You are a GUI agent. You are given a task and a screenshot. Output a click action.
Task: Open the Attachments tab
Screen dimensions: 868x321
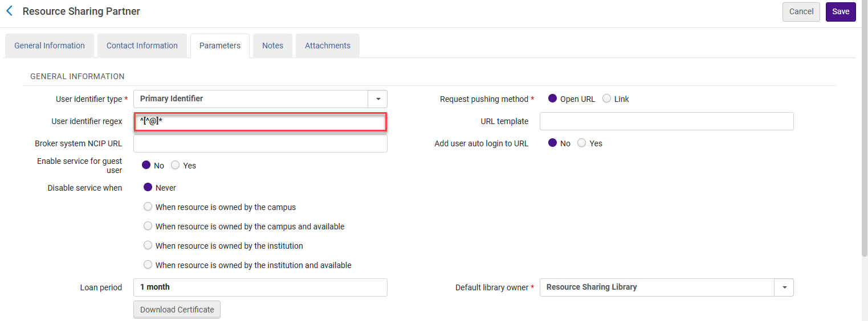(x=328, y=46)
